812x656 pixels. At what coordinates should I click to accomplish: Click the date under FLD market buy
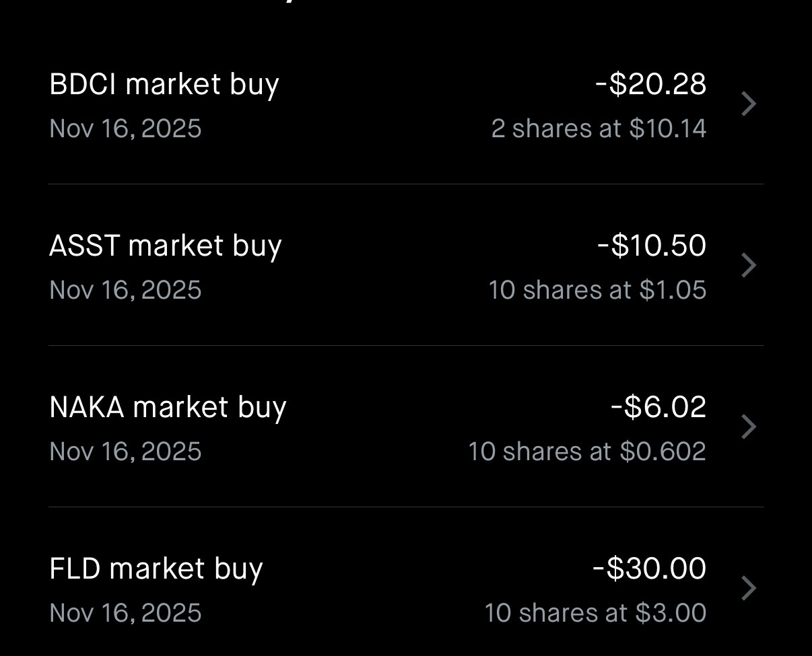[126, 613]
